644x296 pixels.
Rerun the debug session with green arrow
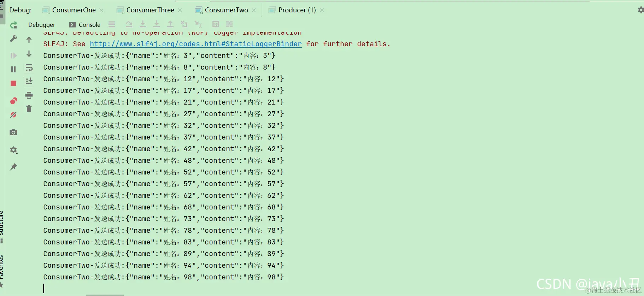point(13,25)
